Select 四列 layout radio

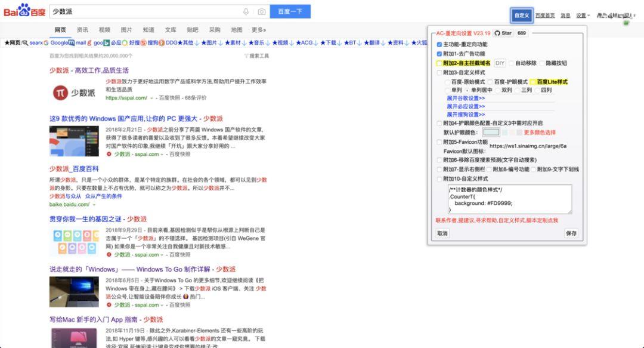pyautogui.click(x=537, y=90)
